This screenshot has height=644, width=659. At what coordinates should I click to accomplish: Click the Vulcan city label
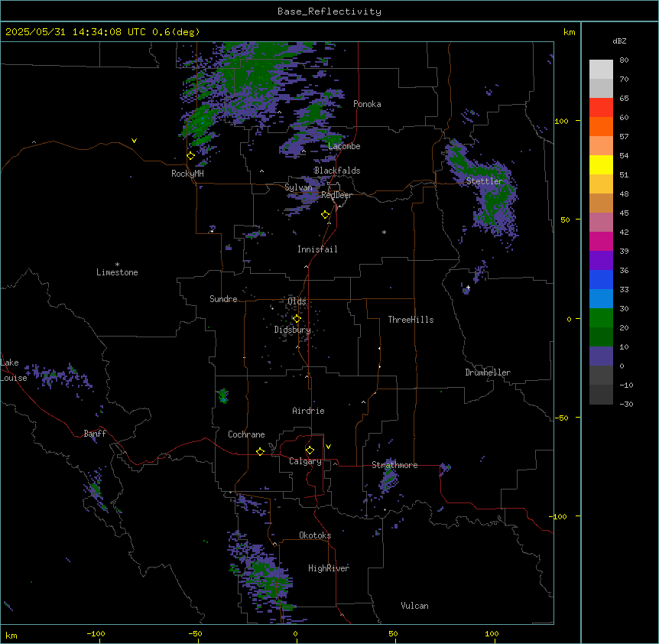pyautogui.click(x=414, y=606)
